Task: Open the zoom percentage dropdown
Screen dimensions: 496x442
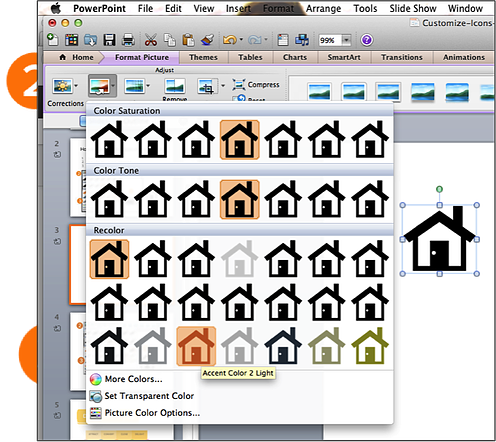Action: pos(347,40)
